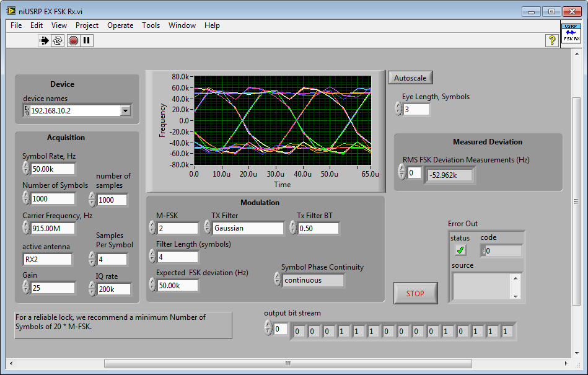Click the Run Continuously icon
The width and height of the screenshot is (588, 375).
pos(58,41)
